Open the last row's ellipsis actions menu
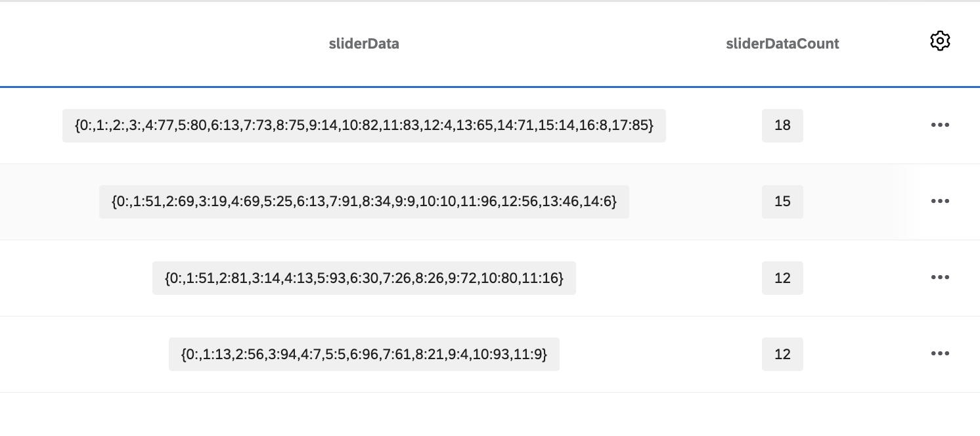This screenshot has height=436, width=980. [x=940, y=354]
